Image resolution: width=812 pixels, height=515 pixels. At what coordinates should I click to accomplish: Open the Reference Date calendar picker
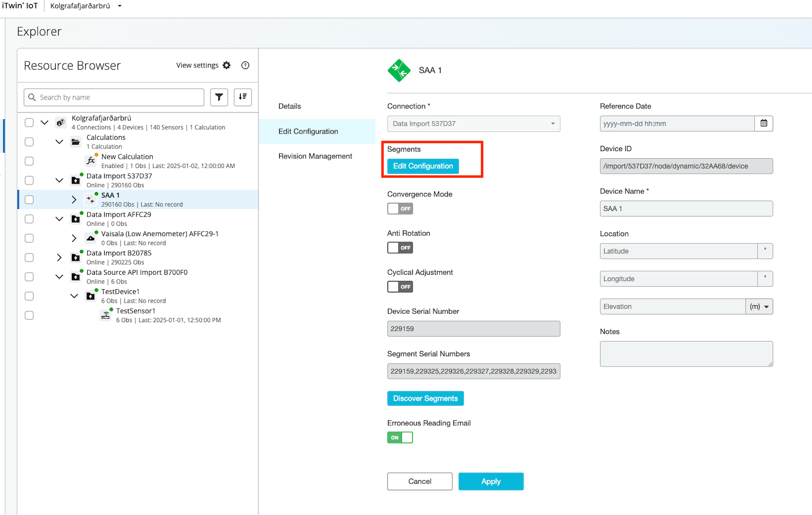coord(764,124)
